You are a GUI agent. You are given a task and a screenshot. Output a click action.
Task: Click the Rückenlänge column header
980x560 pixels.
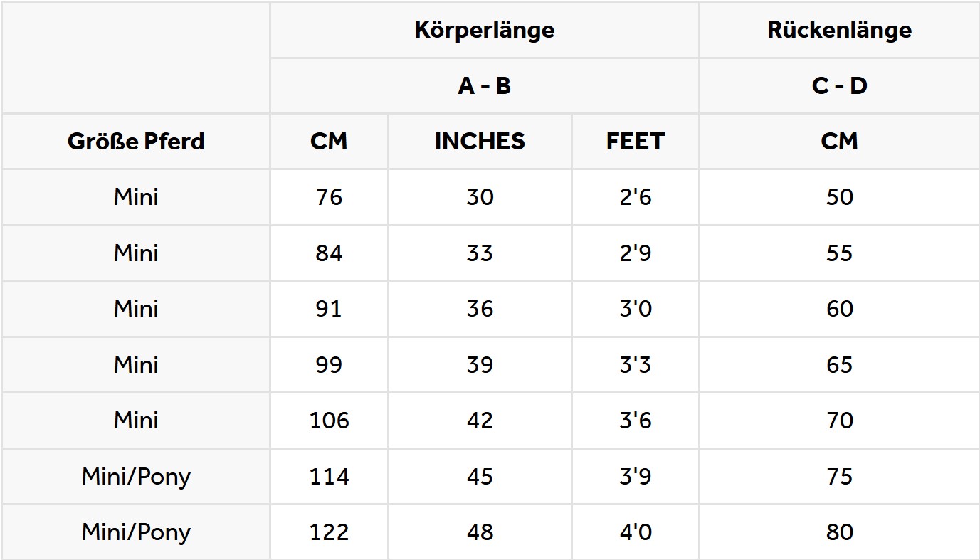coord(839,30)
